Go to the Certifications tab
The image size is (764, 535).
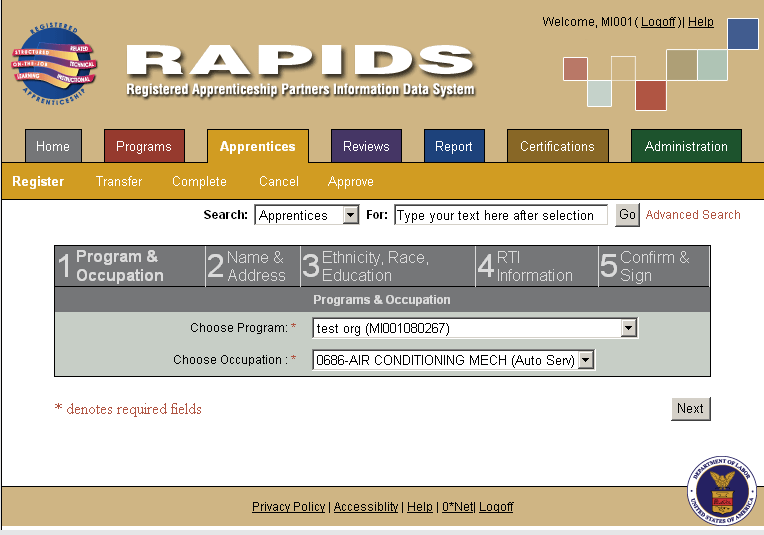pos(557,146)
